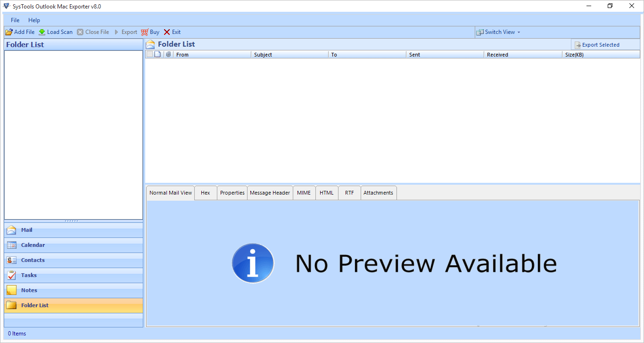Click the Load Scan button label

click(60, 32)
